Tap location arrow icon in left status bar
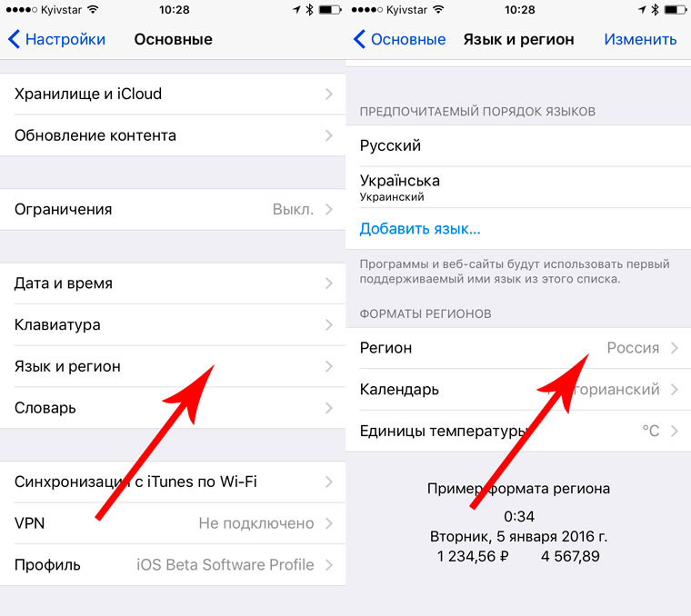The height and width of the screenshot is (616, 691). [296, 10]
